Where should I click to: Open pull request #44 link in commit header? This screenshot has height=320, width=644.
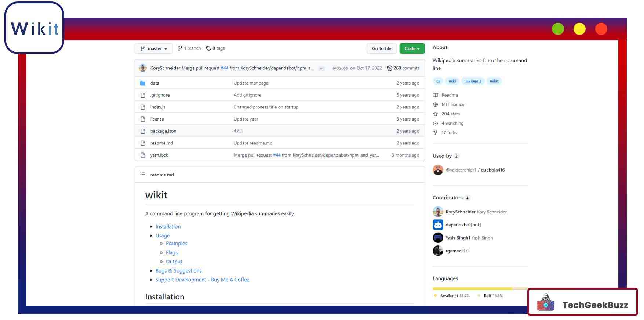[x=224, y=68]
